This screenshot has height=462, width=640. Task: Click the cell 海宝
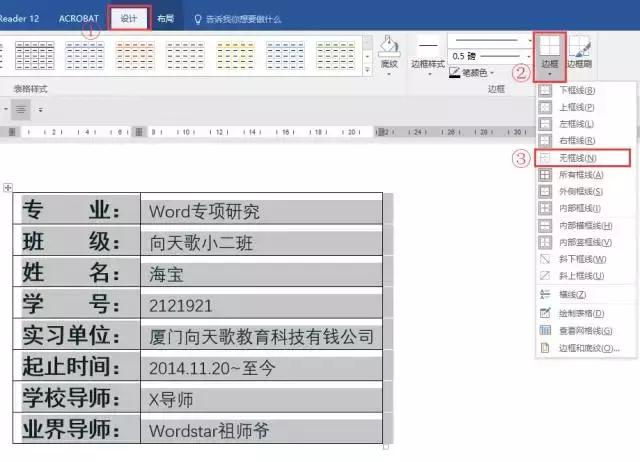click(x=262, y=272)
